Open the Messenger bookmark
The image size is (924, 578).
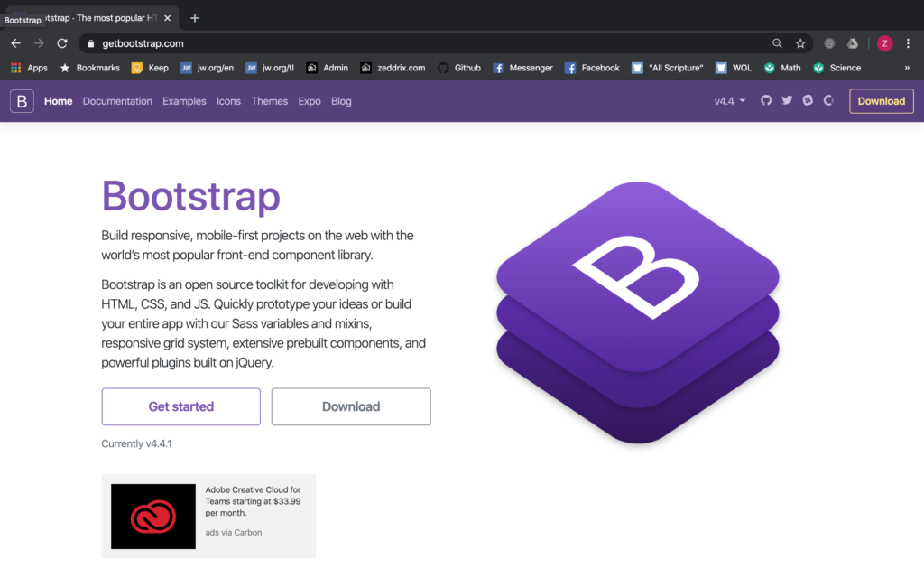pos(522,68)
